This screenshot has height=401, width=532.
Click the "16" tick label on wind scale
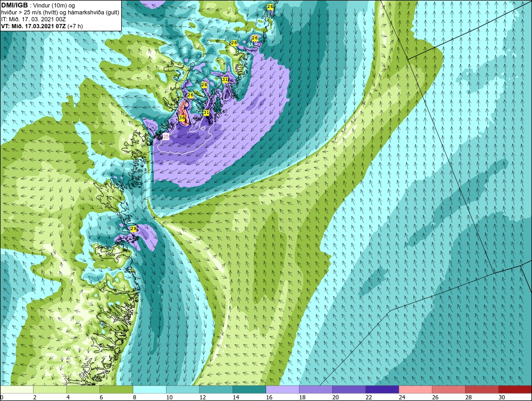coord(269,397)
